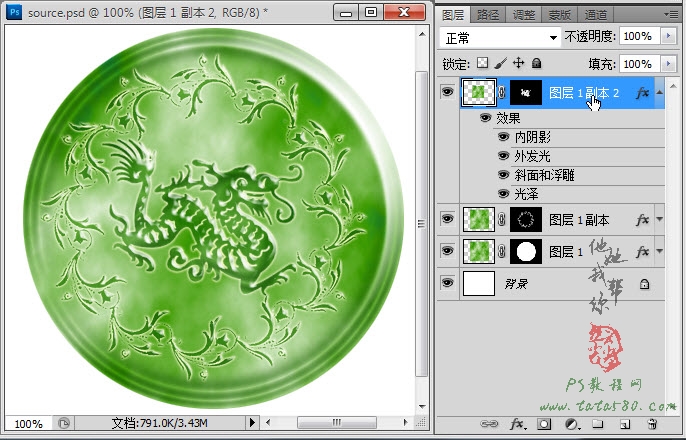Click the mask link icon on 图层 1
Screen dimensions: 686x440
502,251
